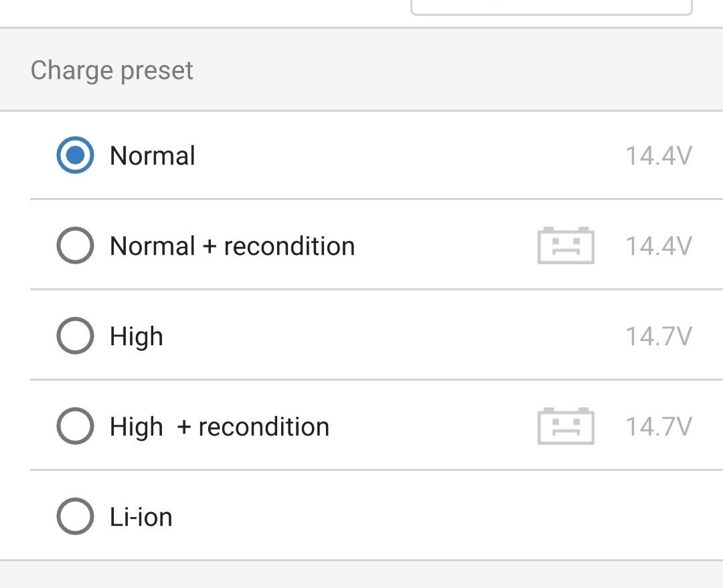This screenshot has width=723, height=588.
Task: Select the High radio button
Action: [x=75, y=336]
